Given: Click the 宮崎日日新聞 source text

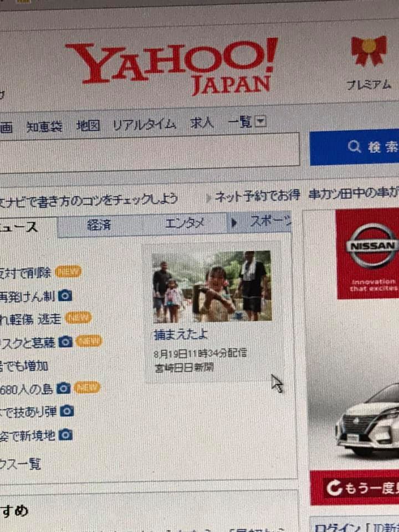Looking at the screenshot, I should click(x=184, y=367).
